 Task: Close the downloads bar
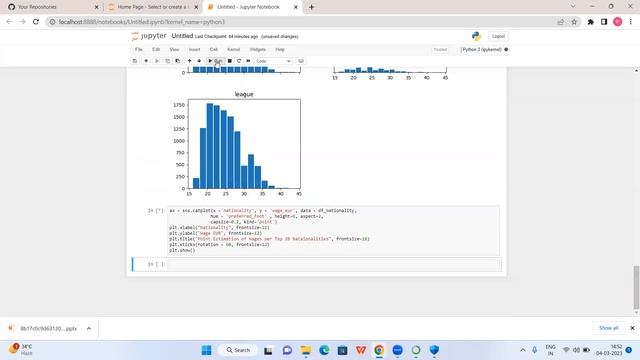coord(632,328)
